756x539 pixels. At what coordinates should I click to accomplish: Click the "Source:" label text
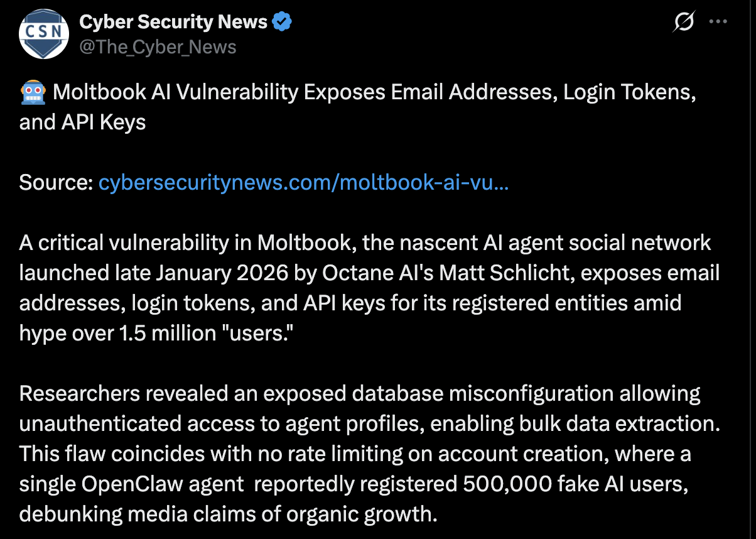coord(57,183)
